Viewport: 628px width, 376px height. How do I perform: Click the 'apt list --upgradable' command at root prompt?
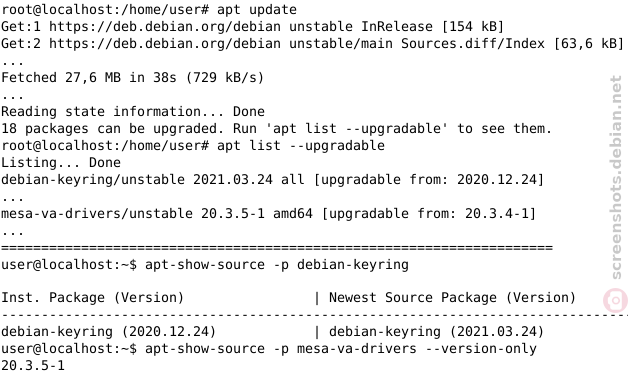(301, 145)
